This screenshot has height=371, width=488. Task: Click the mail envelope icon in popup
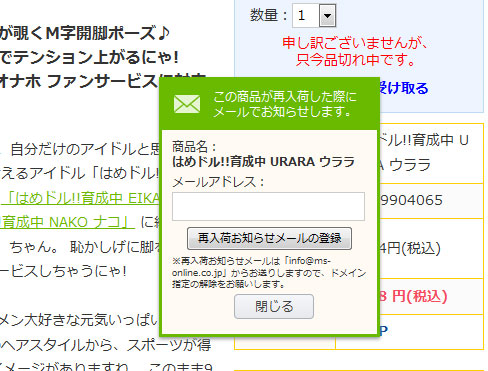(187, 104)
